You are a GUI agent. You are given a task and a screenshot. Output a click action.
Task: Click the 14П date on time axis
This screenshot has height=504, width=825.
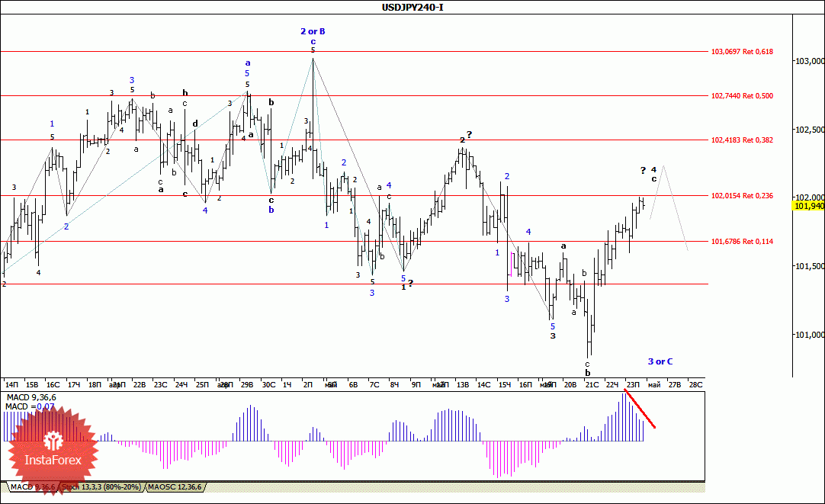point(11,384)
